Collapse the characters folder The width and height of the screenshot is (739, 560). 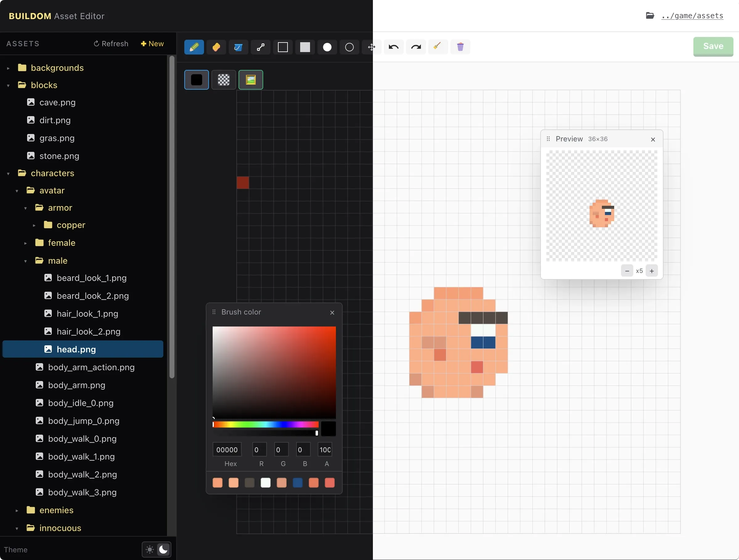(x=8, y=174)
